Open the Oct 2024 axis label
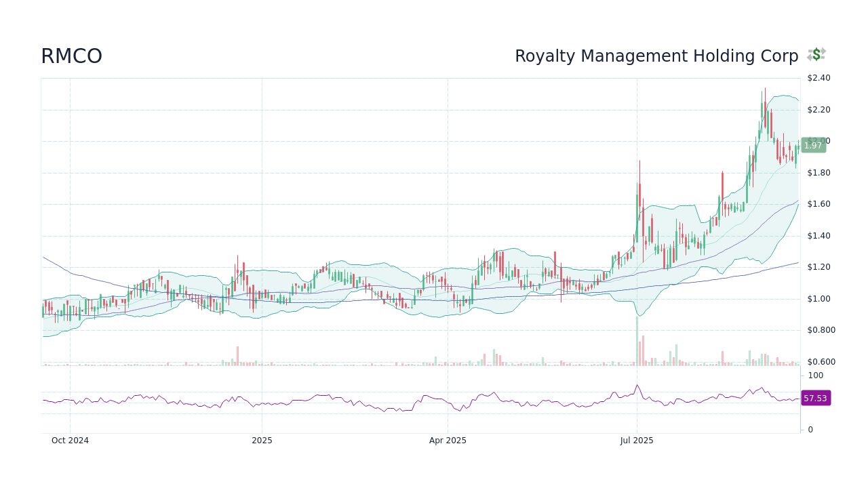Screen dimensions: 868x488 tap(70, 440)
